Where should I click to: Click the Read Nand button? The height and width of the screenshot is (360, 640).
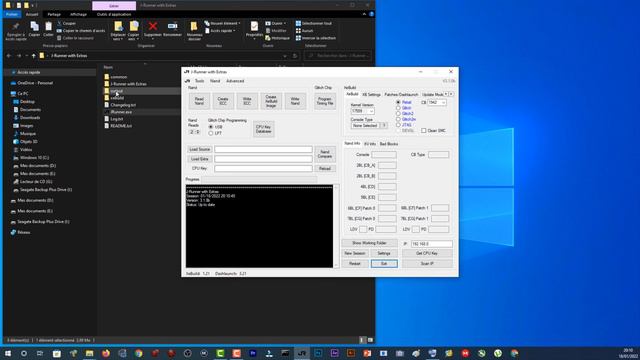click(199, 101)
